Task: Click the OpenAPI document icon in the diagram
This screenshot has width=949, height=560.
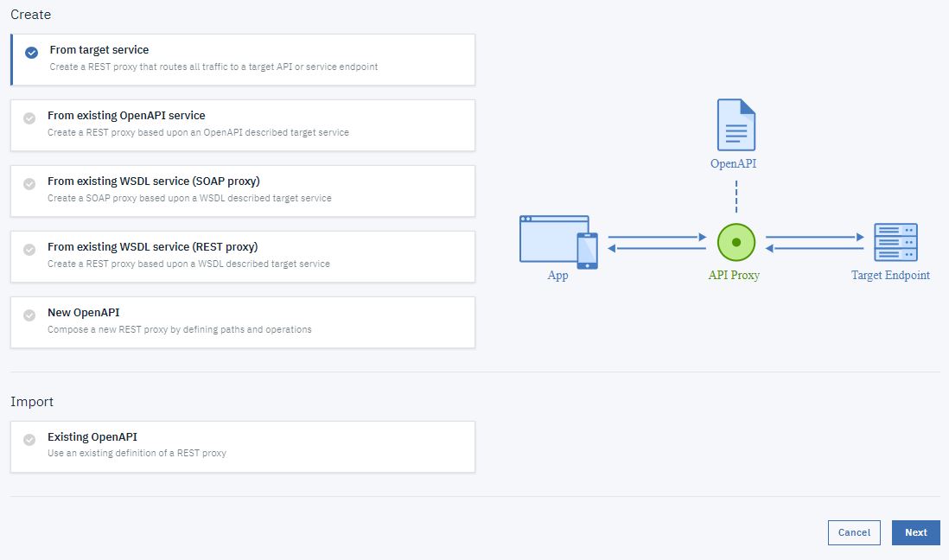Action: point(735,125)
